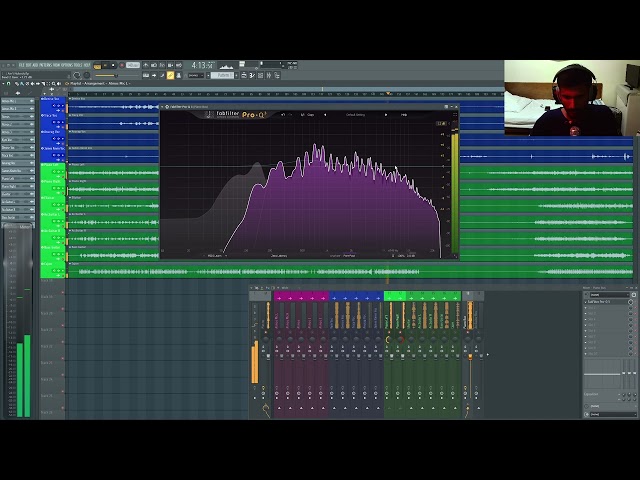Click the Help button in Pro-Q 3
Viewport: 640px width, 480px height.
(404, 115)
